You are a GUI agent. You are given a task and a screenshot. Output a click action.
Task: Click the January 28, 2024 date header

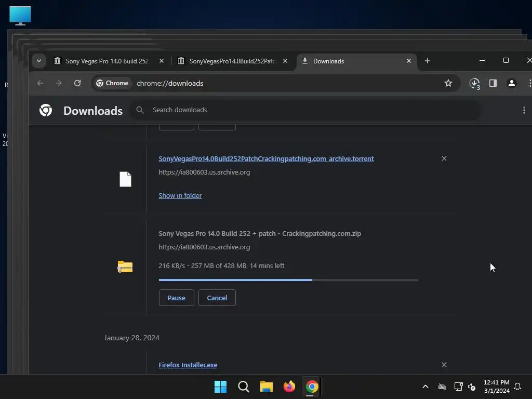tap(131, 338)
